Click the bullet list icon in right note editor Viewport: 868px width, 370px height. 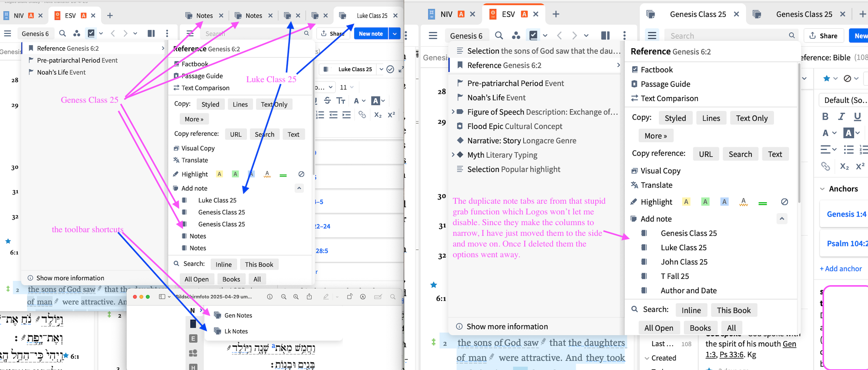coord(849,149)
